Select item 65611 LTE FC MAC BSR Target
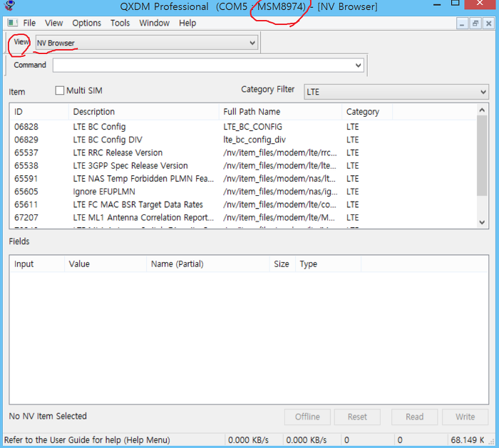This screenshot has width=499, height=448. point(243,204)
